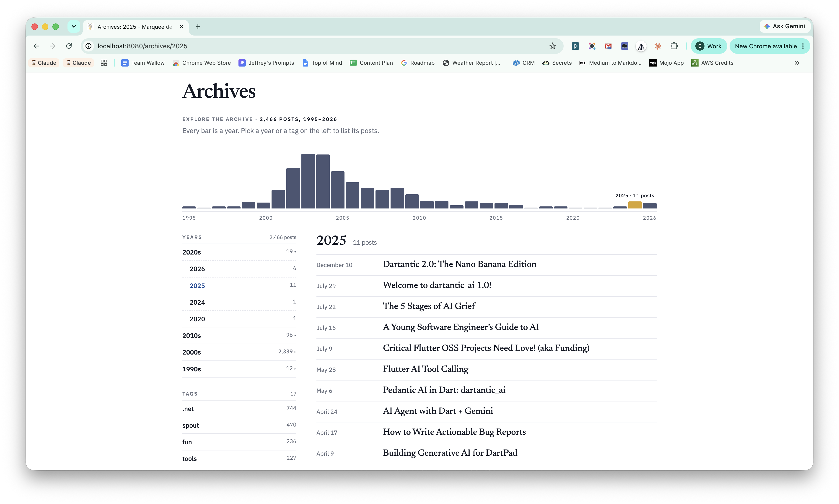This screenshot has width=839, height=504.
Task: Open 'Flutter AI Tool Calling' post
Action: pyautogui.click(x=425, y=369)
